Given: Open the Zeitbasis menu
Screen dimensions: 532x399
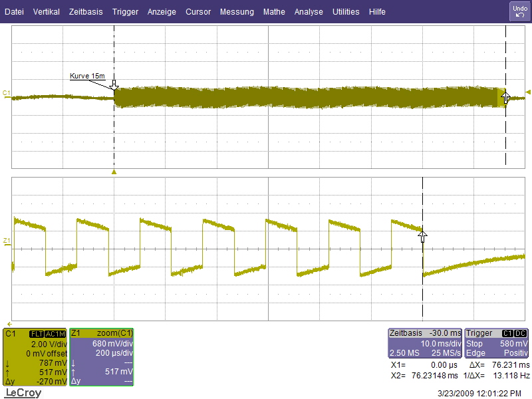Looking at the screenshot, I should (86, 12).
